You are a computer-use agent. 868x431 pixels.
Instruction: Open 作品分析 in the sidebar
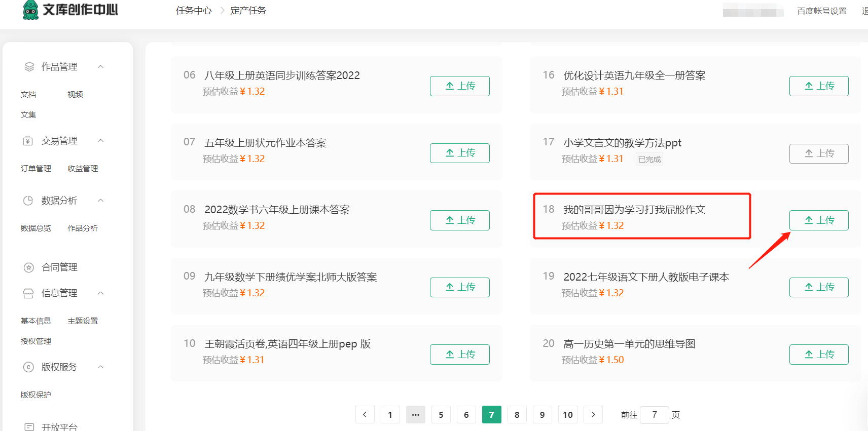coord(83,228)
